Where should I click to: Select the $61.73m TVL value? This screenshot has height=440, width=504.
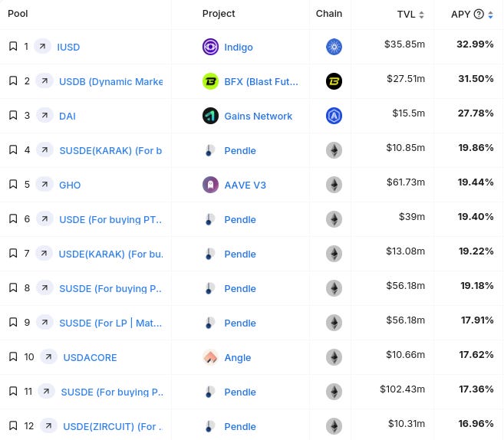[406, 182]
